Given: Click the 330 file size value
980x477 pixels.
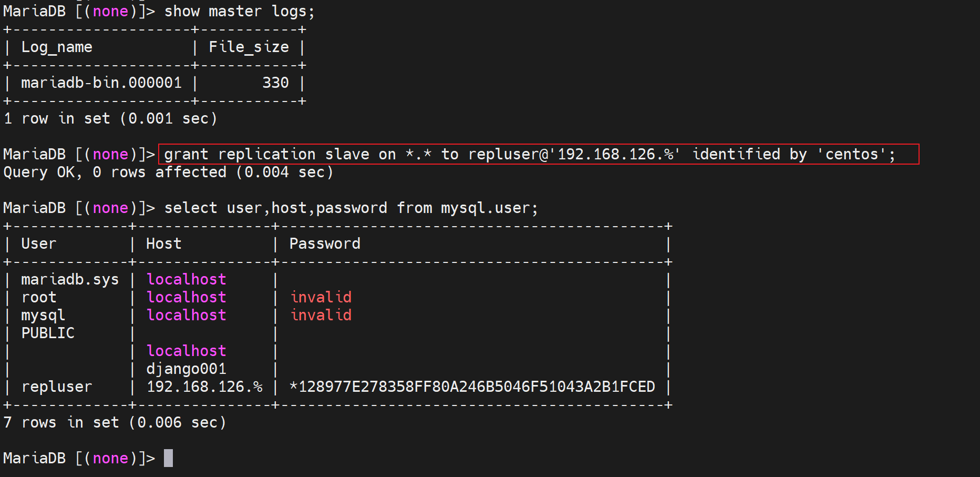Looking at the screenshot, I should pyautogui.click(x=275, y=83).
